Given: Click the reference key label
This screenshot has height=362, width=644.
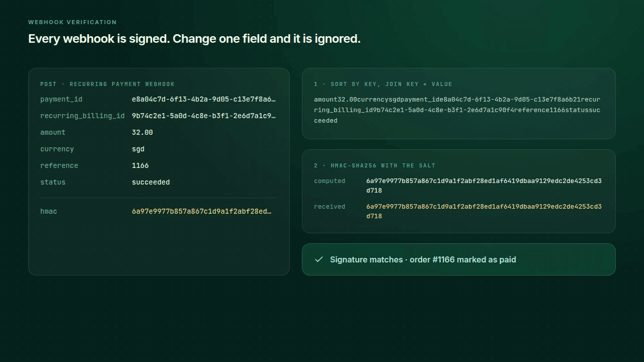Looking at the screenshot, I should (59, 166).
